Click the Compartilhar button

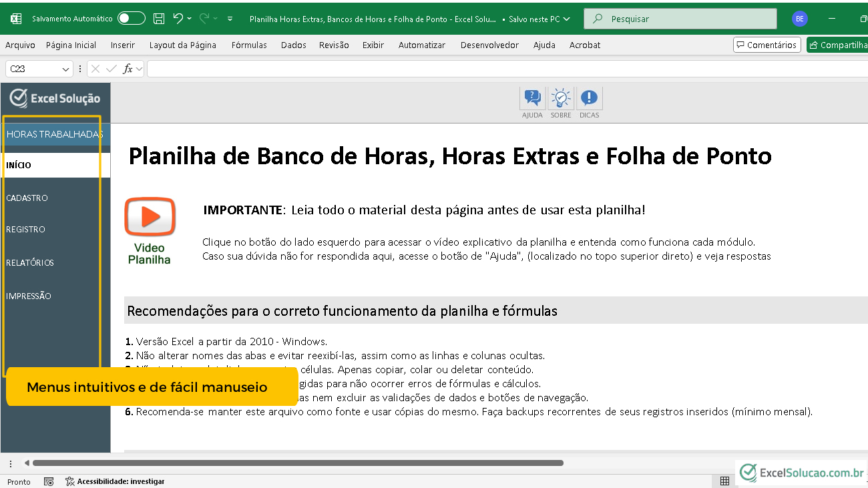pos(838,45)
